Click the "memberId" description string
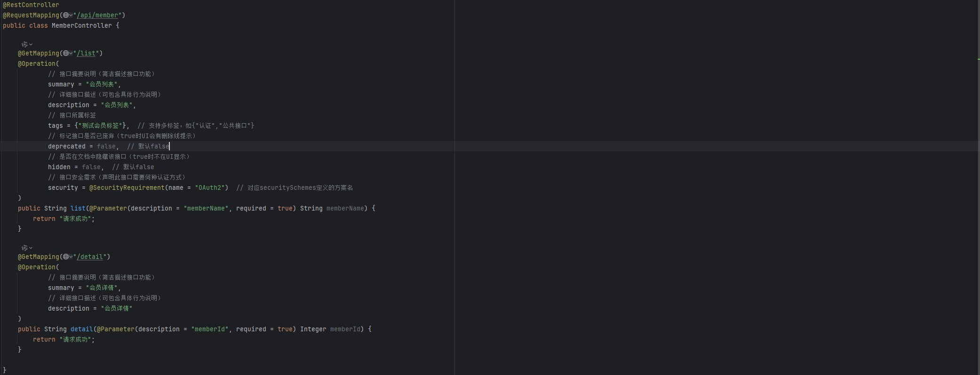This screenshot has height=375, width=980. (x=210, y=329)
